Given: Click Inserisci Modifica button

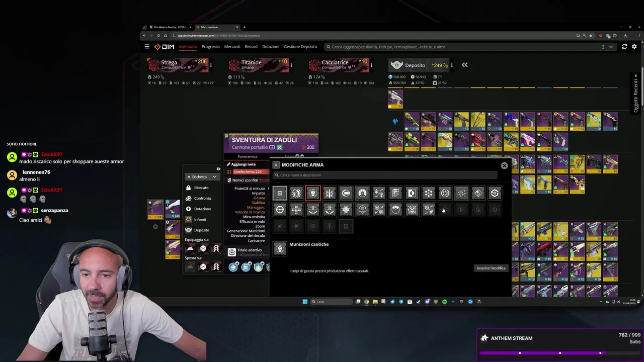Looking at the screenshot, I should point(491,268).
